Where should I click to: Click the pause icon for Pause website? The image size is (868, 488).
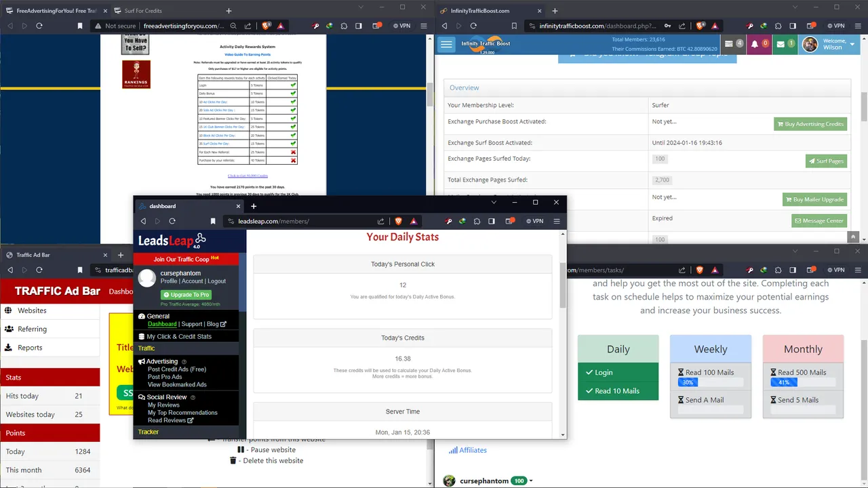click(241, 449)
